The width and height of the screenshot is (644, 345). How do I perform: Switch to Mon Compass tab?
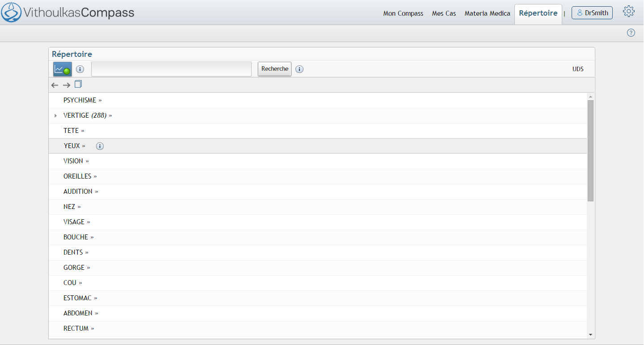point(403,13)
